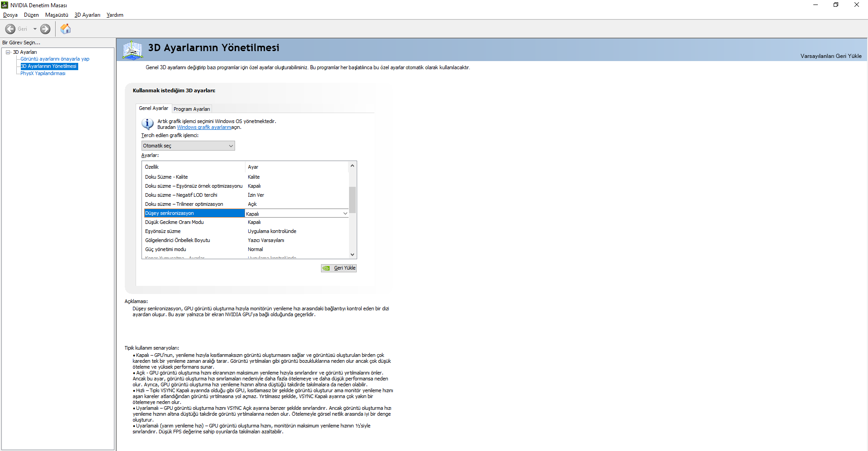Click the Özellik column header

[194, 167]
